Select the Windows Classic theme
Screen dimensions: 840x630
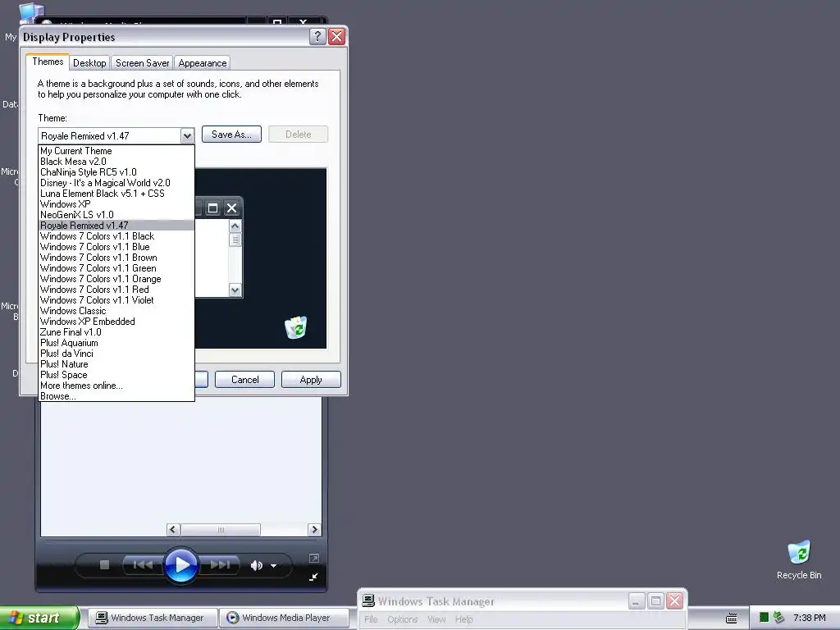click(x=116, y=311)
